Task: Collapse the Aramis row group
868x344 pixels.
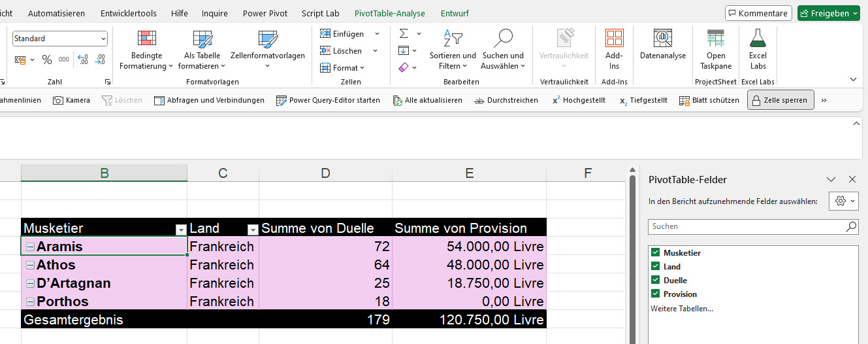Action: (x=30, y=247)
